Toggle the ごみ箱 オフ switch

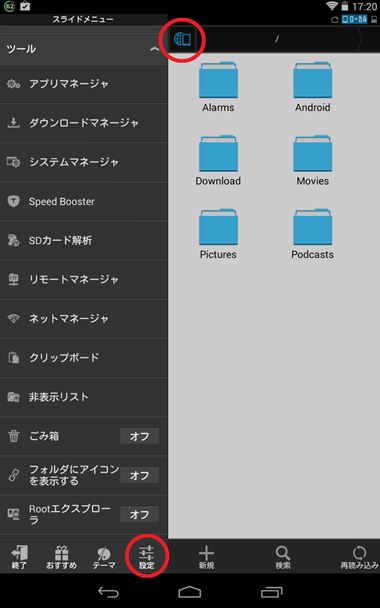coord(139,436)
